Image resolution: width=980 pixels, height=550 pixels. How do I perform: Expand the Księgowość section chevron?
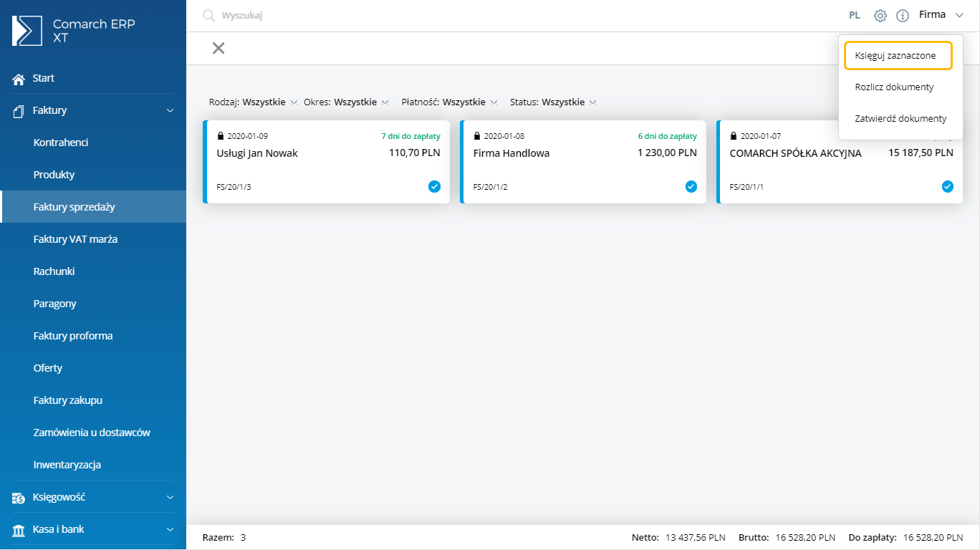pos(170,497)
